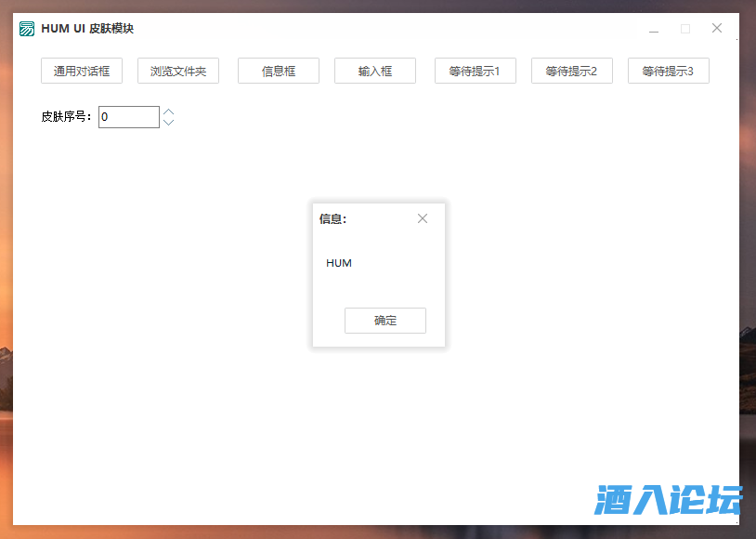The image size is (756, 539).
Task: Focus the 皮肤序号 number input field
Action: [129, 117]
